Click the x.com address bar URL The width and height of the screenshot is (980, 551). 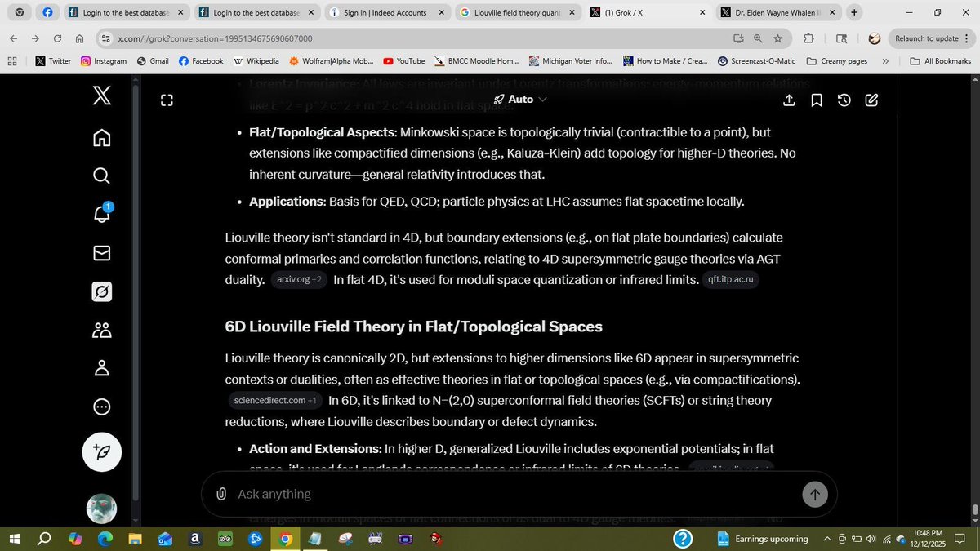point(215,38)
